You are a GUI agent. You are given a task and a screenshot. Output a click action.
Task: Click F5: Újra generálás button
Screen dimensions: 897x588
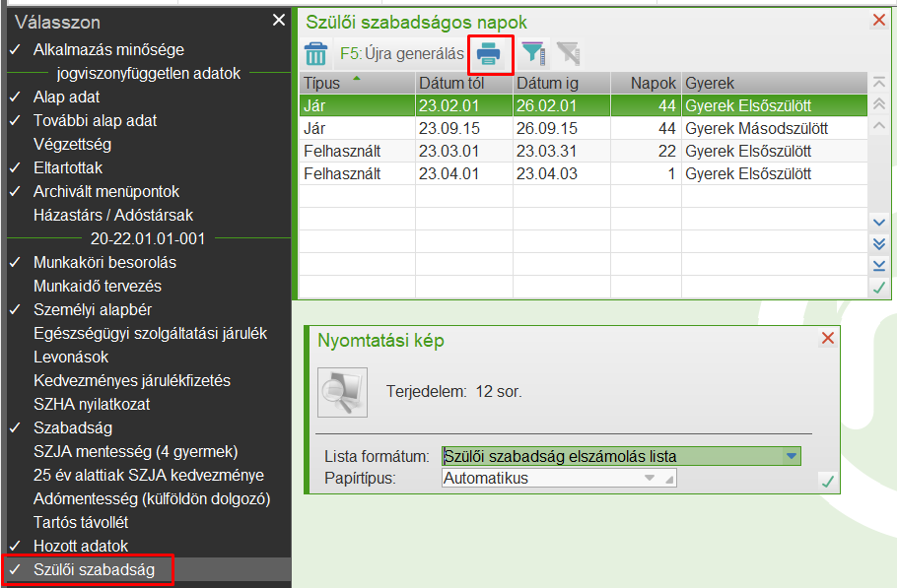point(401,54)
